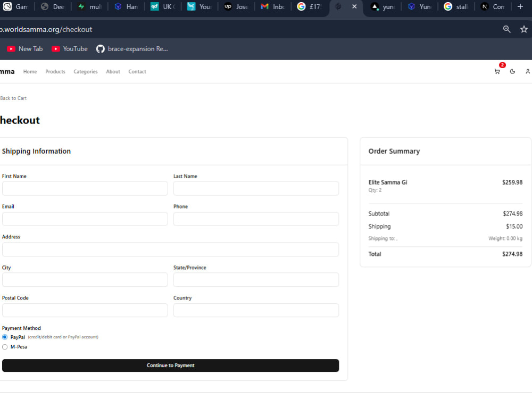532x399 pixels.
Task: Open the brace-expansion GitHub bookmark
Action: pos(132,49)
